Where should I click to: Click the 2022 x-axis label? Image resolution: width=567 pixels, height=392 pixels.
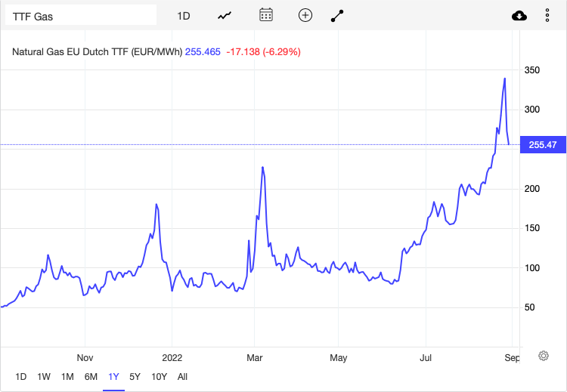(x=172, y=358)
